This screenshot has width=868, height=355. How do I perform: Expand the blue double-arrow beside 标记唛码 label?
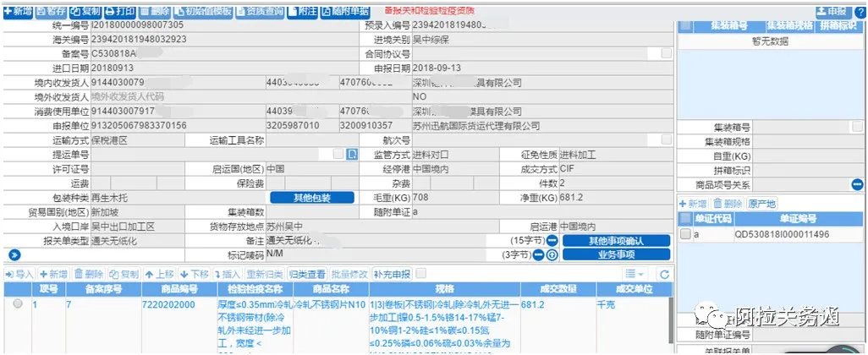(x=14, y=254)
